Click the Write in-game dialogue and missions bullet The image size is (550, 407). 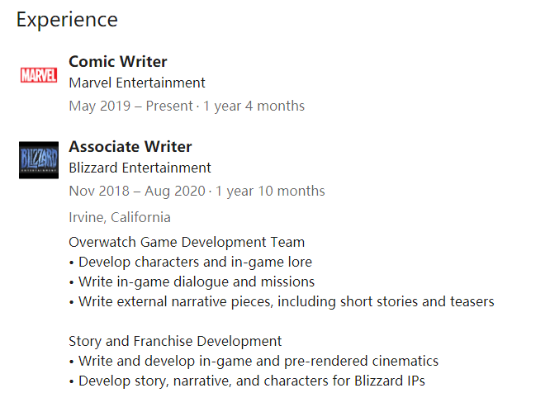192,282
